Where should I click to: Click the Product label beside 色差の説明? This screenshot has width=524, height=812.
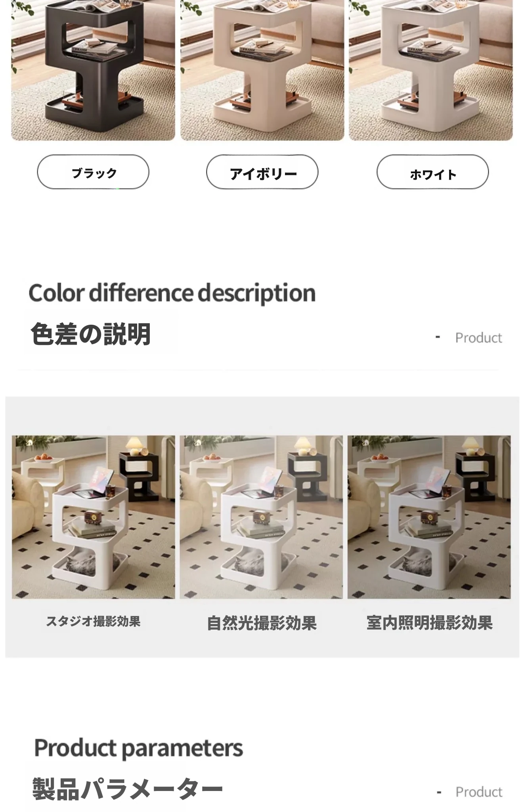tap(478, 338)
